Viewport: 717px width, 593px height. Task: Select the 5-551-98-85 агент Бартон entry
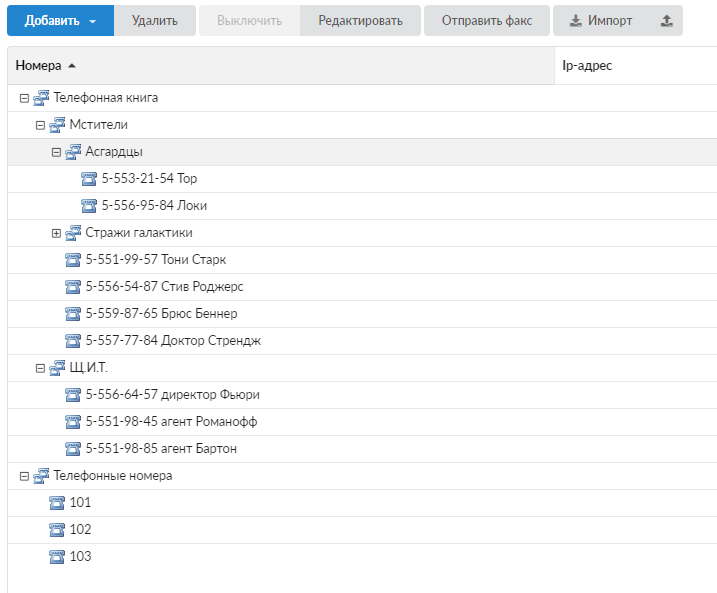pyautogui.click(x=161, y=448)
